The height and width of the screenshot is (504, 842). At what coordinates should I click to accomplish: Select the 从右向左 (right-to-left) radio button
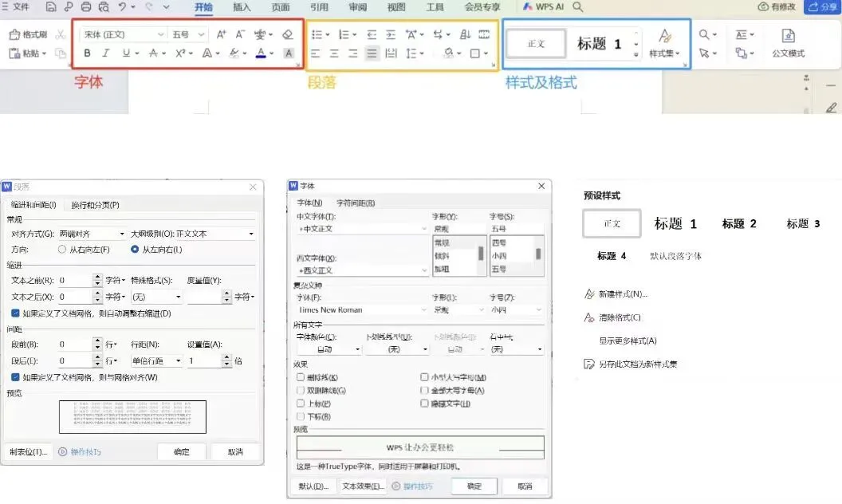62,250
